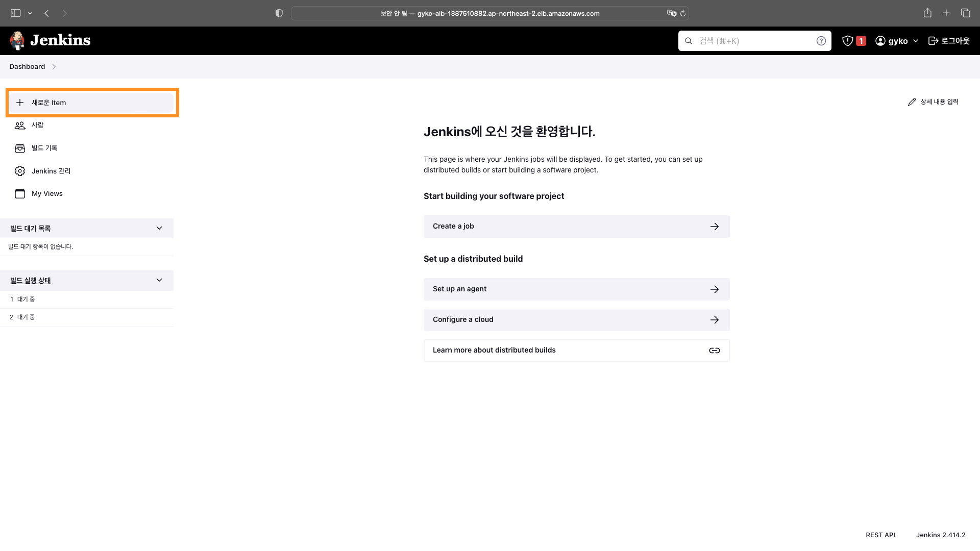Open the 사람 menu entry
980x551 pixels.
coord(92,125)
